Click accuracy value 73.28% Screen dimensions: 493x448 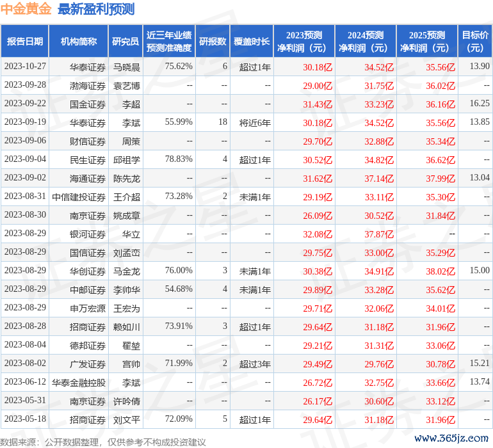(179, 196)
